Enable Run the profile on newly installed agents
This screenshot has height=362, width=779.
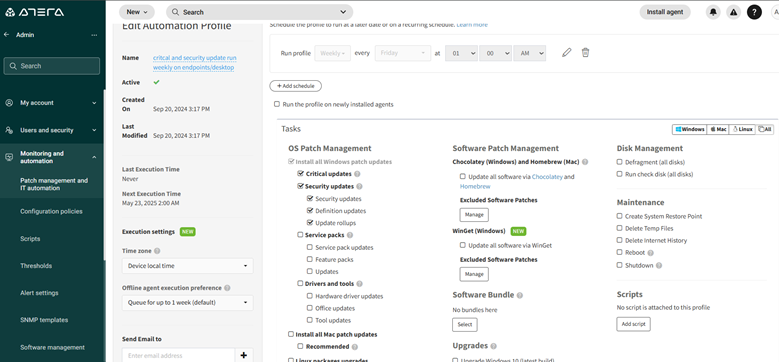(x=277, y=104)
